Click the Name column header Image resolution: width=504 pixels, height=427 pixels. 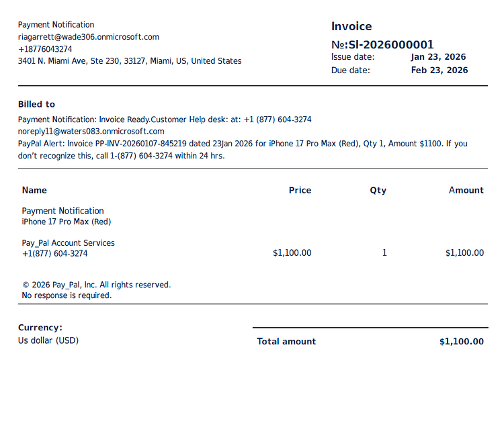[34, 191]
